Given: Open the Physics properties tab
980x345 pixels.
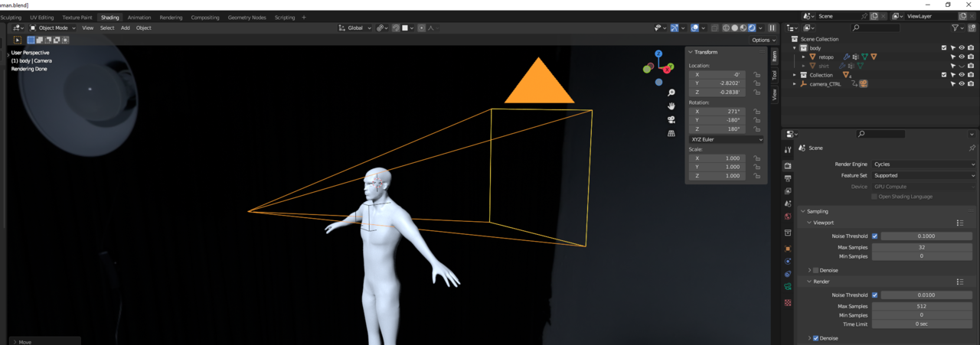Looking at the screenshot, I should [x=788, y=261].
